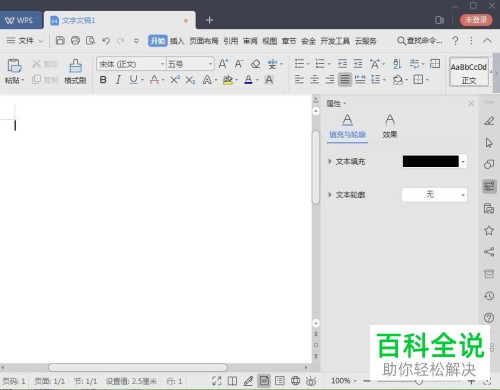
Task: Open the 插入 ribbon tab
Action: [x=177, y=41]
